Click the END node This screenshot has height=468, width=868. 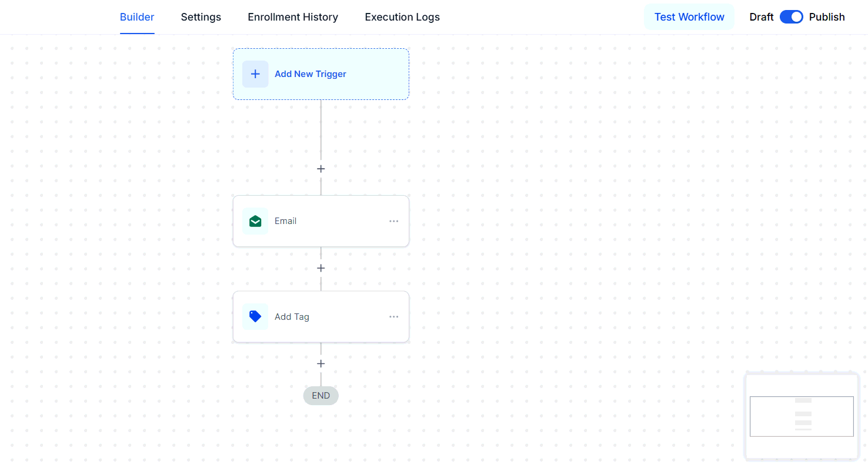321,396
